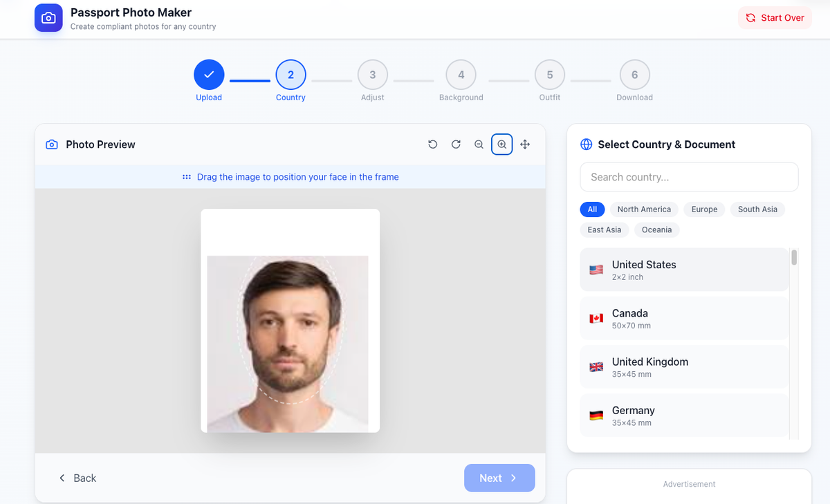Click the 'Drag the image' hint text

pos(297,177)
